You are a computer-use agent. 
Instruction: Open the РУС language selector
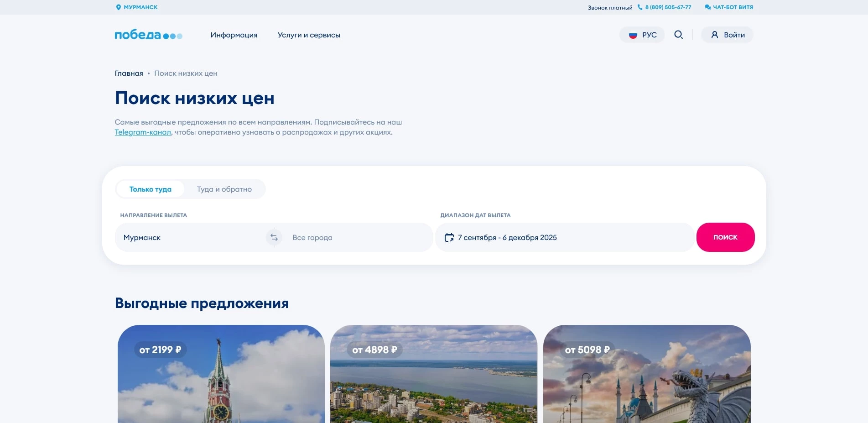[642, 35]
